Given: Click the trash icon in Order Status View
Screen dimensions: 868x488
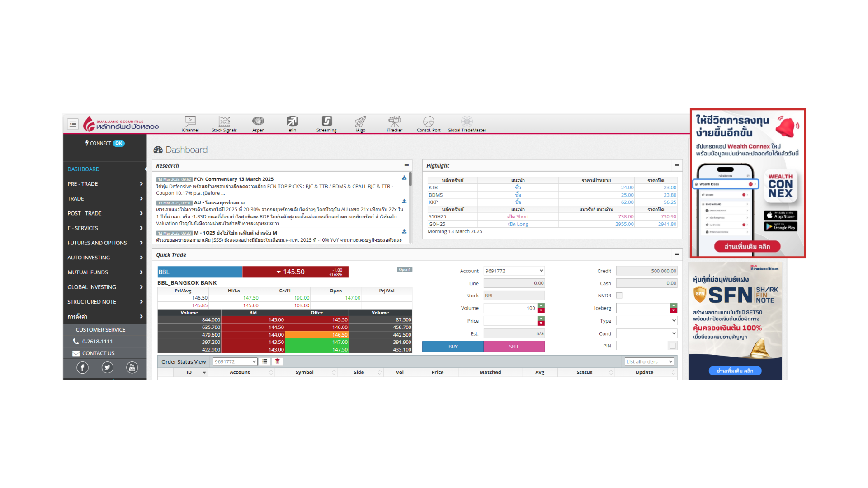Looking at the screenshot, I should click(x=278, y=361).
